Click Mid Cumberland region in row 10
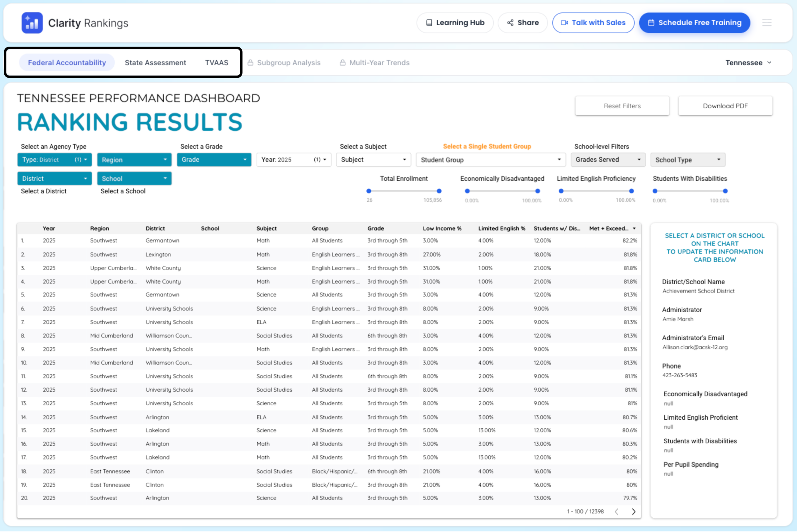This screenshot has width=797, height=532. pos(111,363)
